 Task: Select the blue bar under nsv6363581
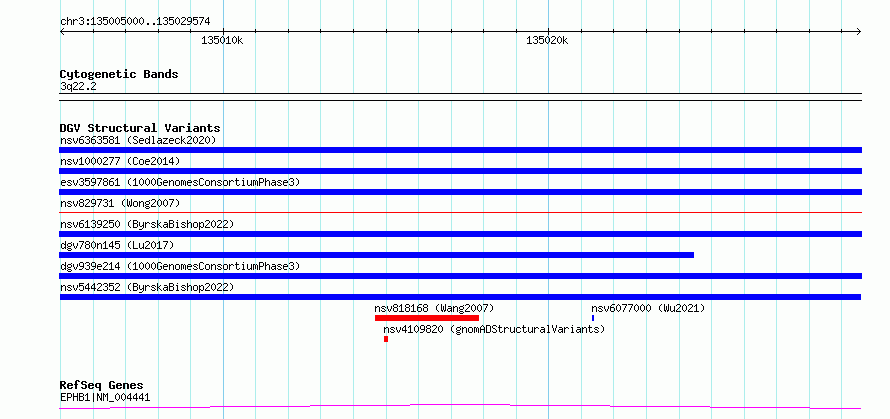pyautogui.click(x=460, y=150)
